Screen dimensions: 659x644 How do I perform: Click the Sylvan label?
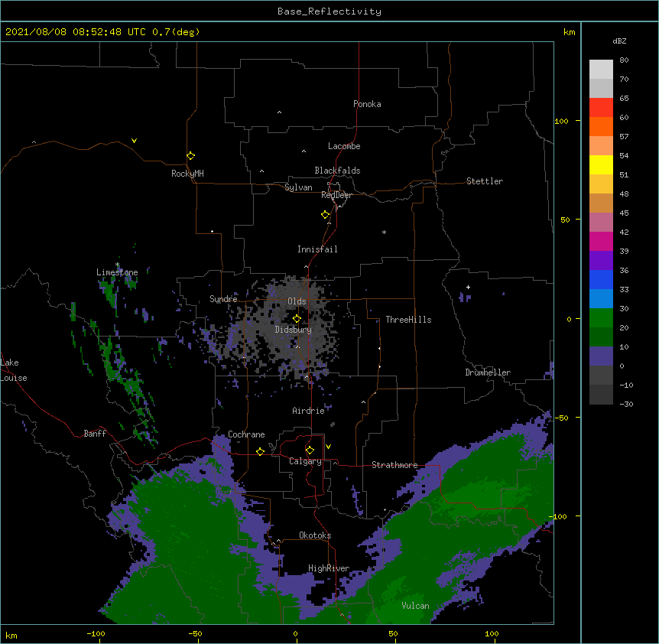[298, 187]
